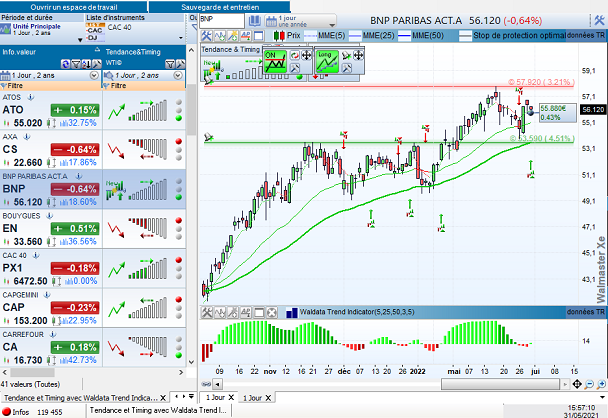The height and width of the screenshot is (418, 608).
Task: Expand Tendance&Timing 1 Jour, 2 ans chevron
Action: tap(178, 75)
